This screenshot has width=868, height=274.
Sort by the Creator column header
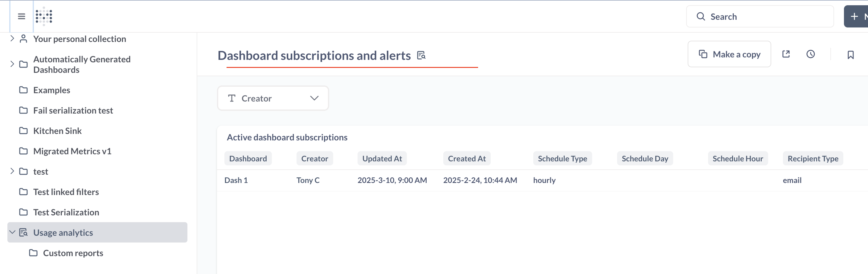tap(314, 158)
